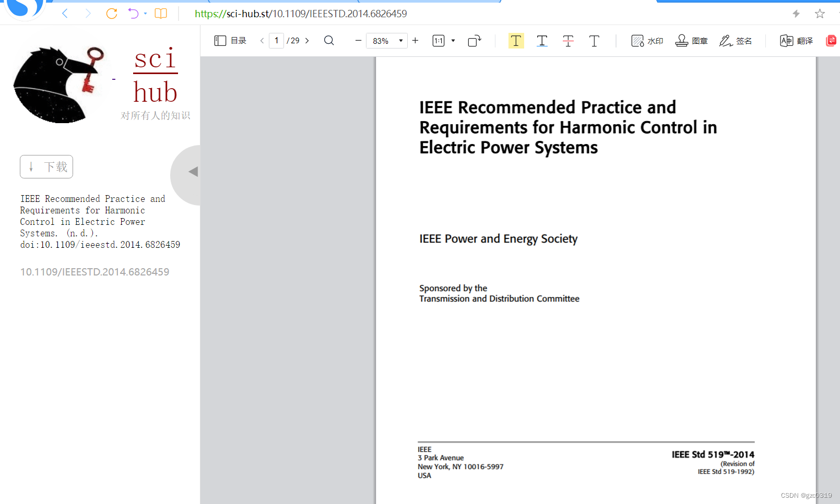Screen dimensions: 840x504
Task: Click the lightning bolt icon in address bar
Action: pyautogui.click(x=796, y=14)
